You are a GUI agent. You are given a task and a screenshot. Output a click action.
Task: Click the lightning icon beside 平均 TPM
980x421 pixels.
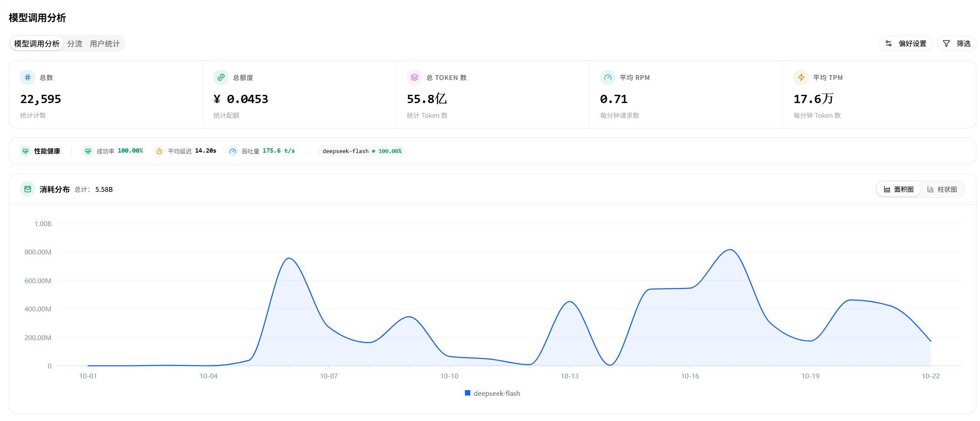[801, 77]
